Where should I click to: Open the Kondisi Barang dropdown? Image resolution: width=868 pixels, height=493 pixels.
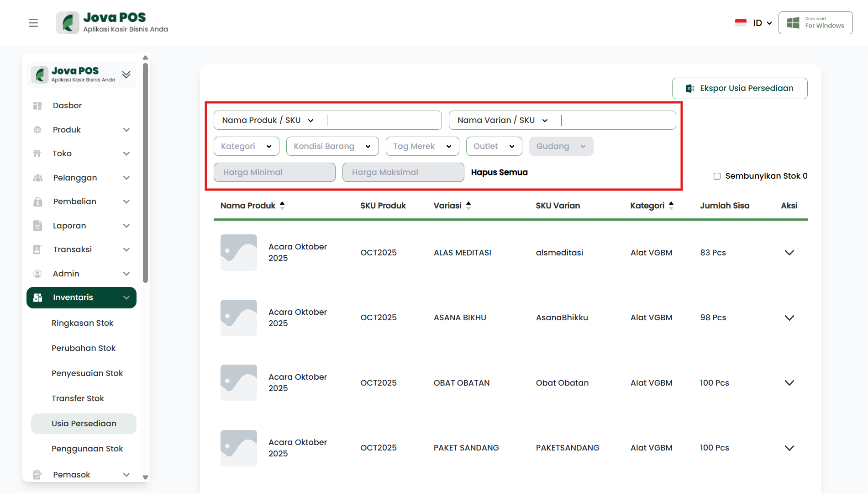pyautogui.click(x=332, y=146)
